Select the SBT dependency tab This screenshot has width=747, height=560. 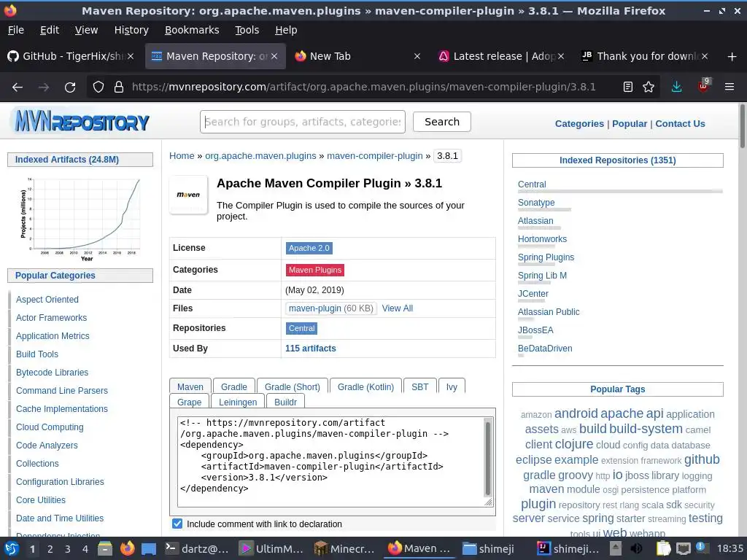coord(419,386)
